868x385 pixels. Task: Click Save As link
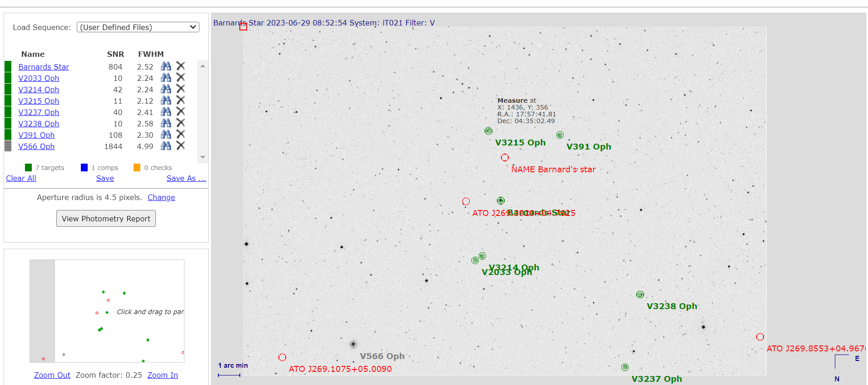186,178
